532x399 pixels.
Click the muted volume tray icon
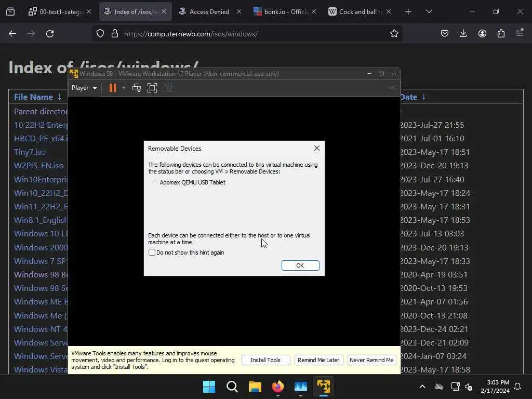click(x=469, y=387)
